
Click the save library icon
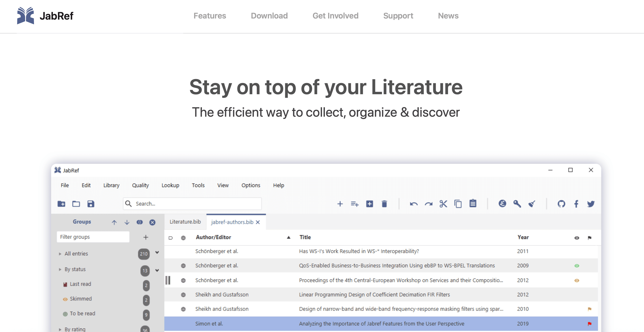click(91, 204)
